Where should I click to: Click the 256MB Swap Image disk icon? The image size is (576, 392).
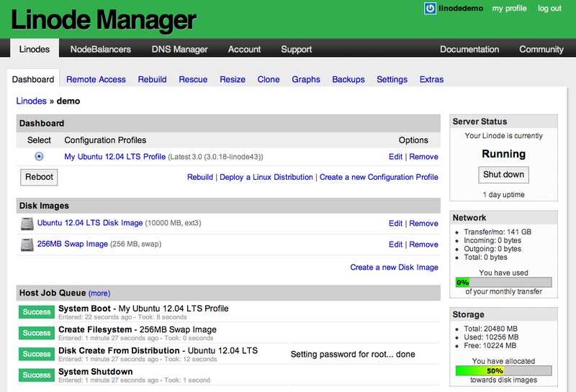coord(27,245)
